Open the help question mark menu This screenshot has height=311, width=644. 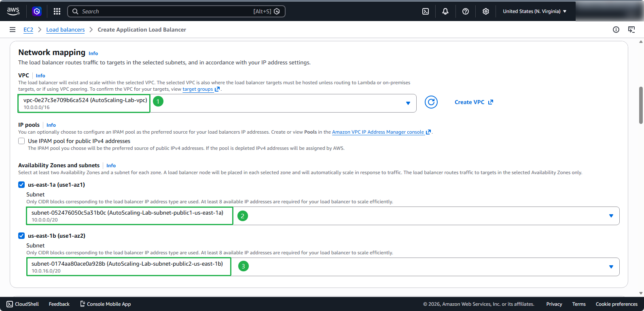pyautogui.click(x=466, y=11)
